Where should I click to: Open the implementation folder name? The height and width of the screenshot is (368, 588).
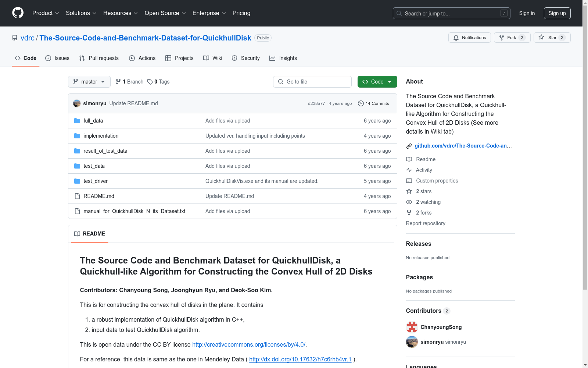tap(101, 136)
